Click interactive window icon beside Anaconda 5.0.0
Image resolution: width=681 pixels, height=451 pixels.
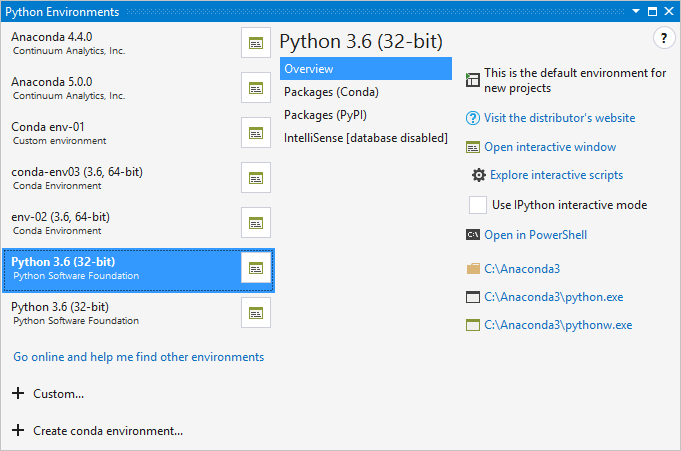256,88
